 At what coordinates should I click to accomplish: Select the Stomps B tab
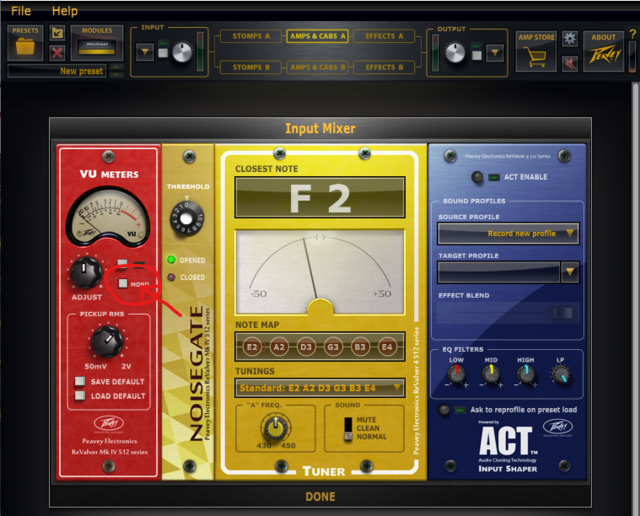[251, 67]
